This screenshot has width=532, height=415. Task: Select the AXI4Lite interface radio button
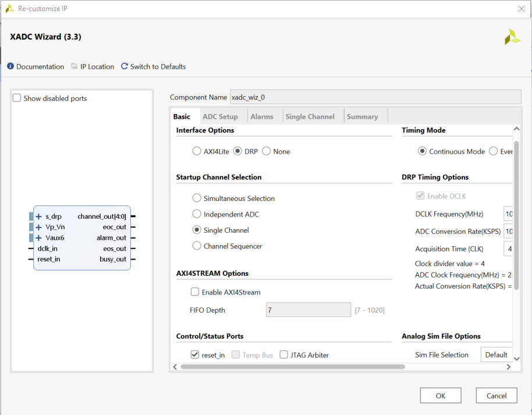(197, 151)
